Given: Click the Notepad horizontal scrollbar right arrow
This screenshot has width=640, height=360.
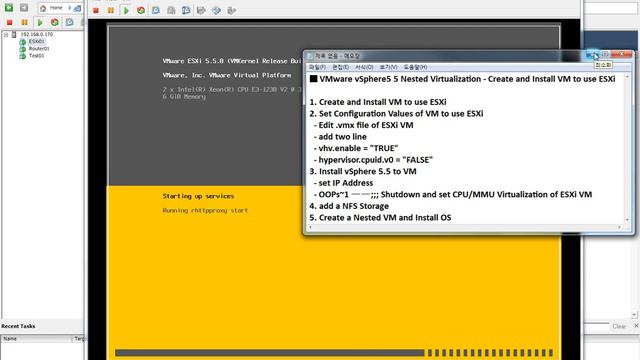Looking at the screenshot, I should click(619, 227).
